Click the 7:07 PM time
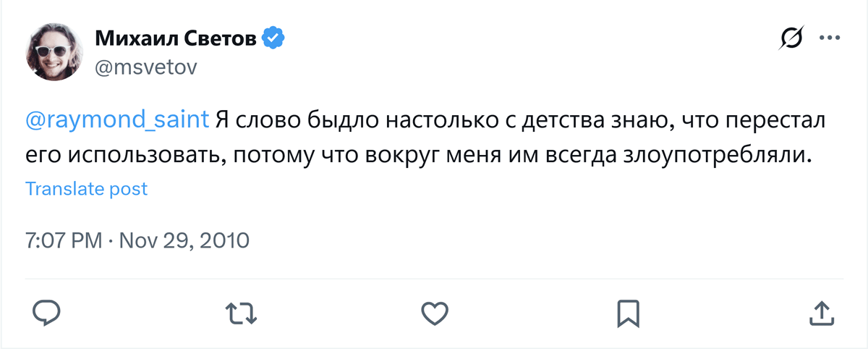 (x=64, y=240)
